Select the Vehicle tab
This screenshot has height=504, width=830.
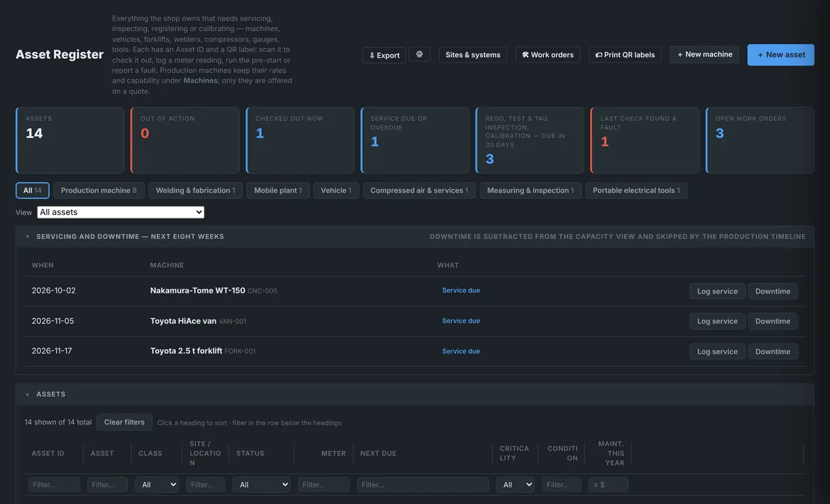337,190
